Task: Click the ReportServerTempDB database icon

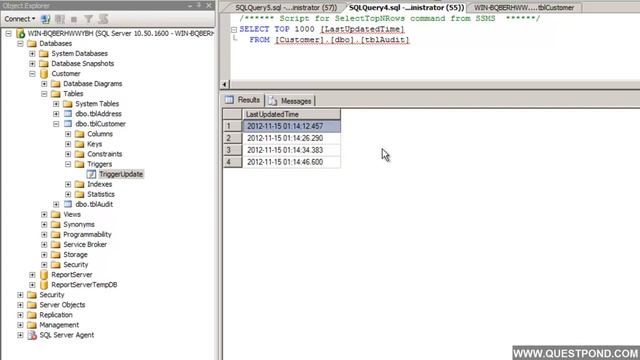Action: pos(44,285)
